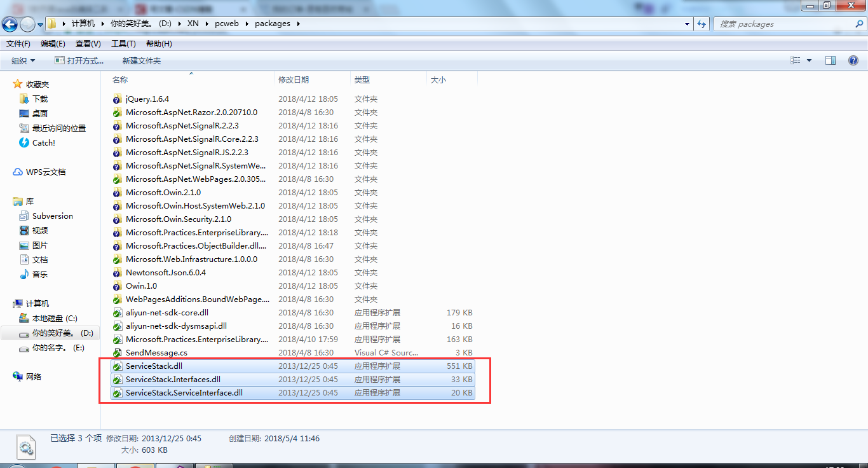This screenshot has height=468, width=868.
Task: Click the 新建文件夹 button
Action: point(142,60)
